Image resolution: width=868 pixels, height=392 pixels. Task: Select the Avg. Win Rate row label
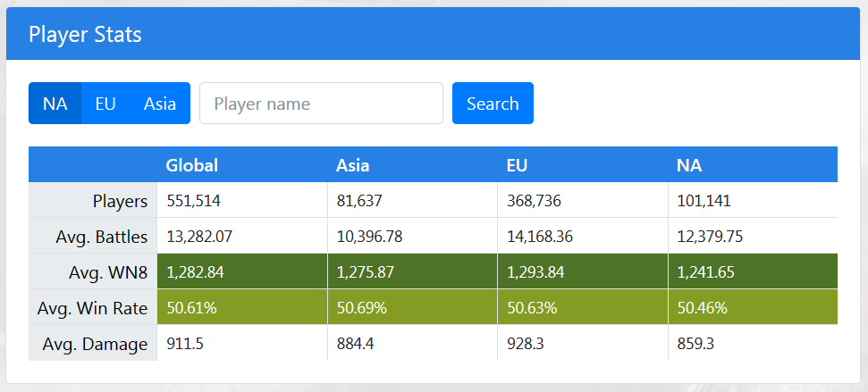pos(92,308)
